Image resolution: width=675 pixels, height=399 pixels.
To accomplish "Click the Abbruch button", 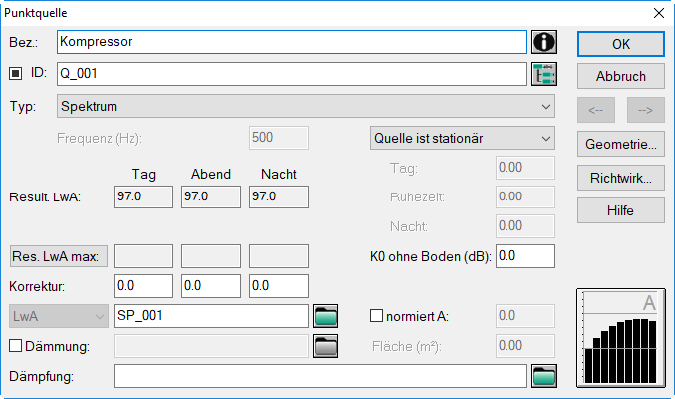I will tap(621, 77).
